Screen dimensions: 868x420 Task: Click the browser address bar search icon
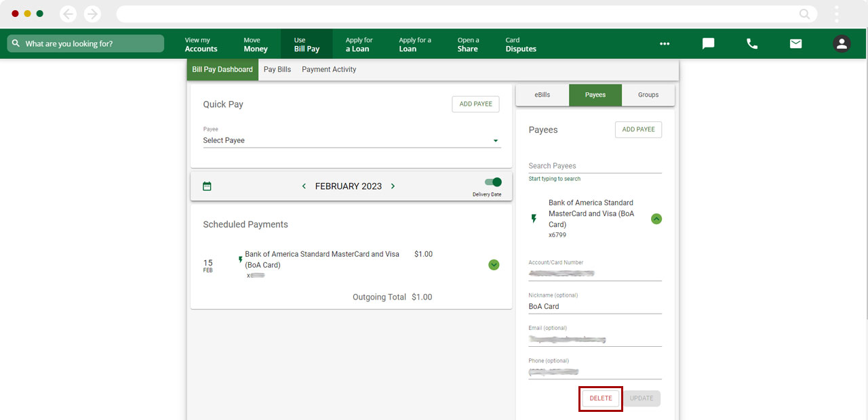point(804,14)
